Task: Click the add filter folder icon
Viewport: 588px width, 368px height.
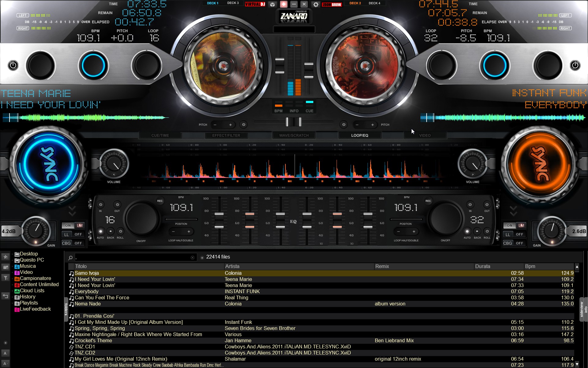Action: 5,278
